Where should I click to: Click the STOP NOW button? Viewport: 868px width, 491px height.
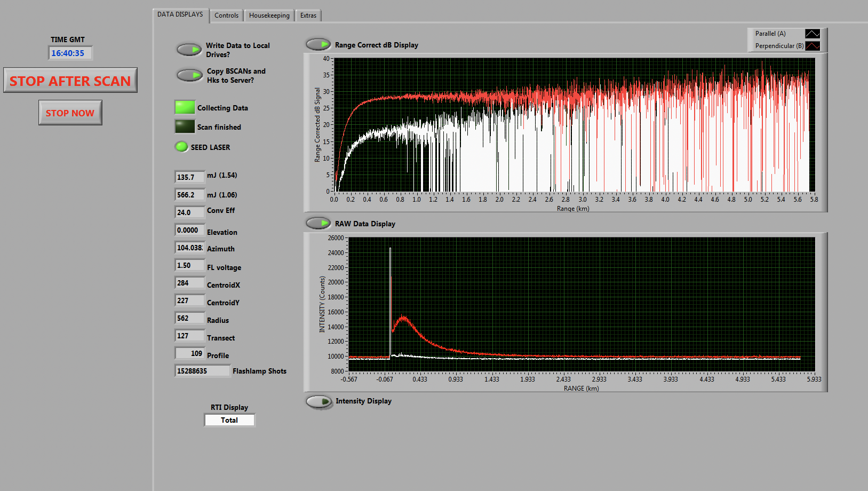point(70,113)
